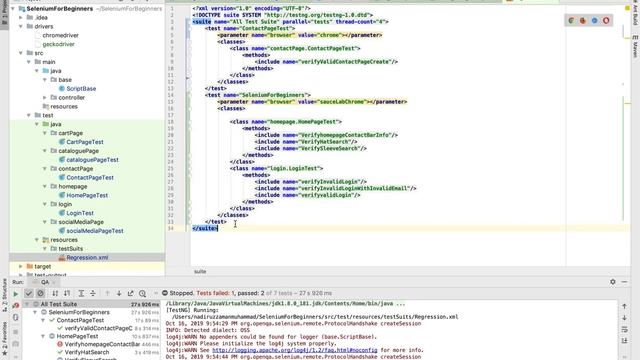
Task: Open Favorites tool window tab
Action: [x=4, y=337]
